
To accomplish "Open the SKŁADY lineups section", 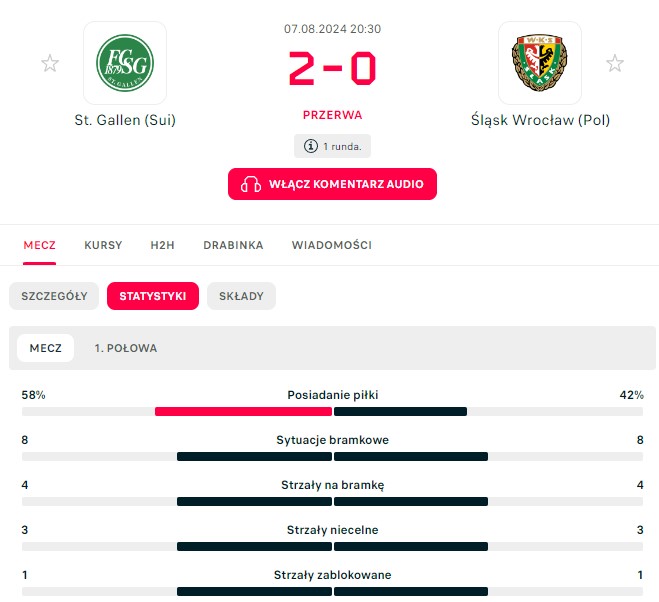I will pyautogui.click(x=241, y=296).
